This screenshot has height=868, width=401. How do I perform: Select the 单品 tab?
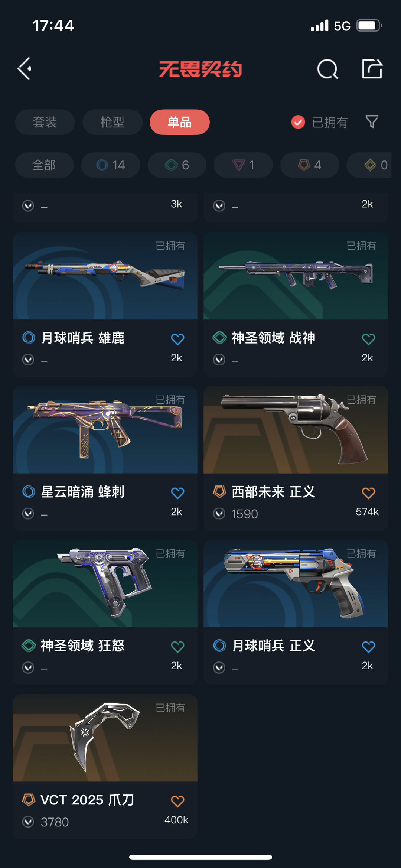click(180, 122)
